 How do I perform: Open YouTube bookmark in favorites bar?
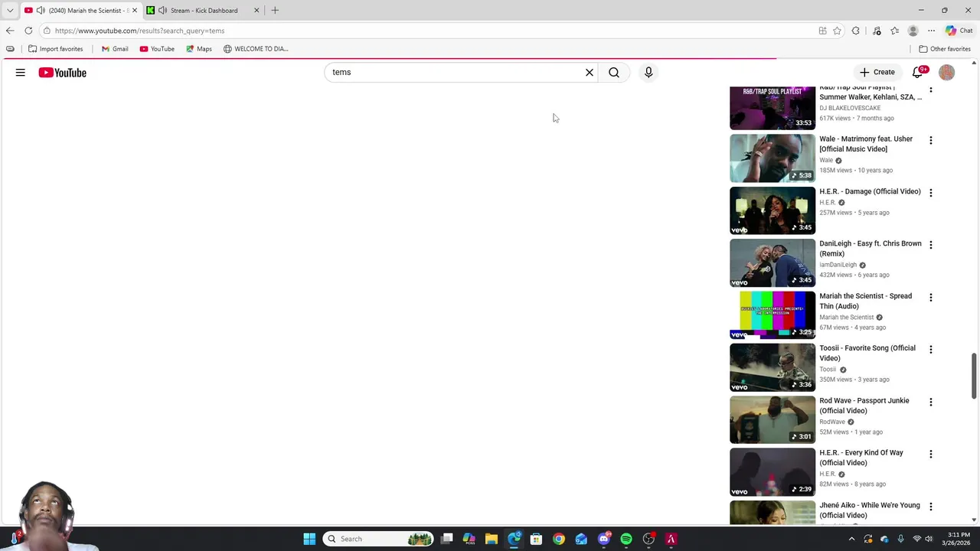tap(157, 49)
